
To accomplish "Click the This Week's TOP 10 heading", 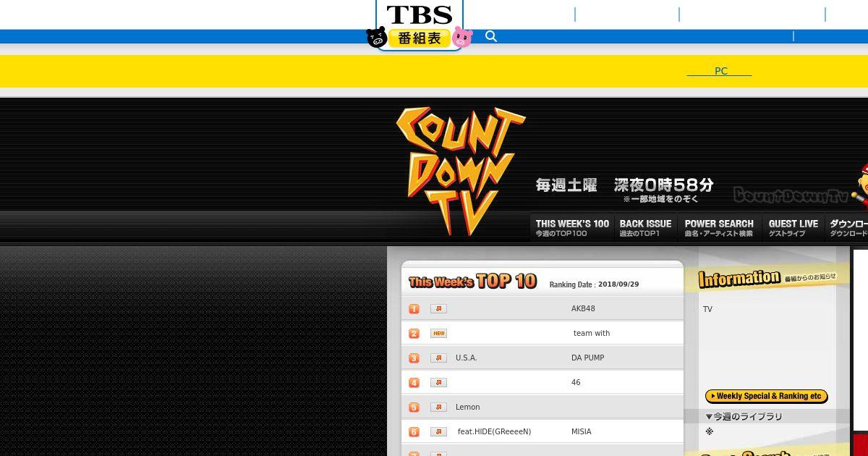I will point(473,281).
